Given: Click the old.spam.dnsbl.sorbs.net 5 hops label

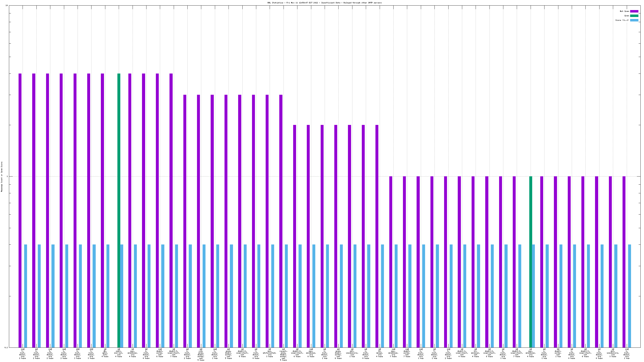Looking at the screenshot, I should tap(201, 354).
